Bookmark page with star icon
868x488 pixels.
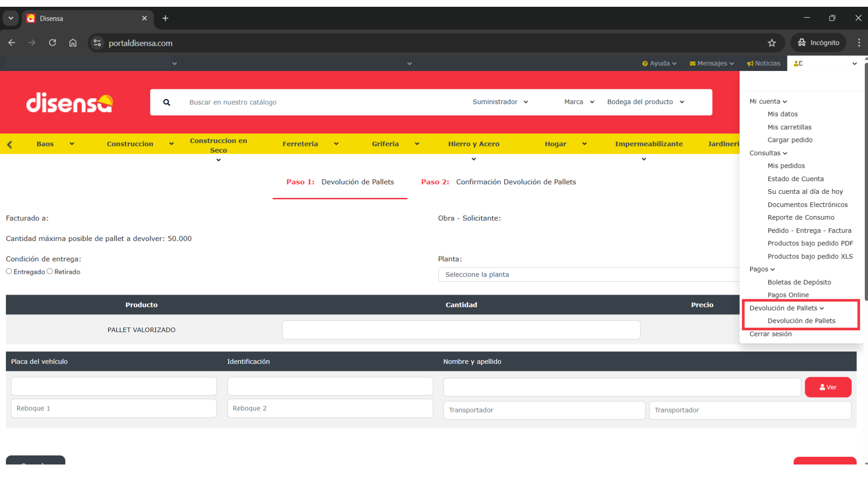[772, 43]
